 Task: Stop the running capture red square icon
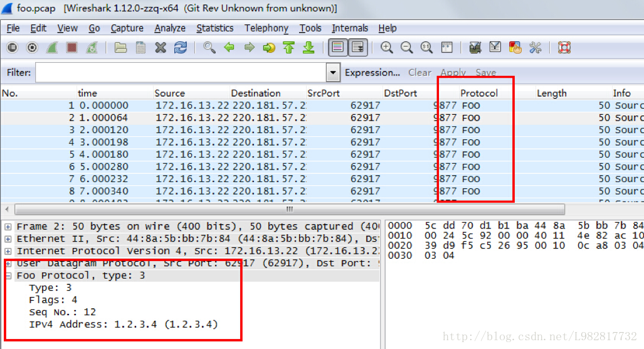pos(72,48)
